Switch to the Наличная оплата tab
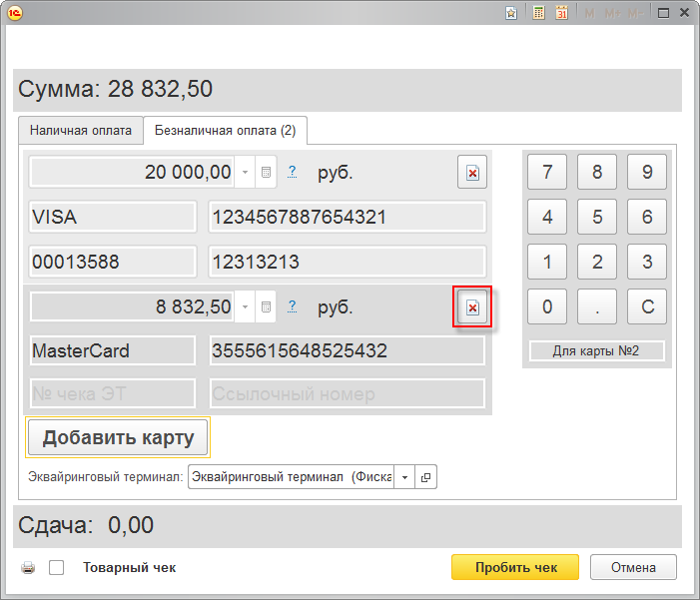 [x=80, y=131]
